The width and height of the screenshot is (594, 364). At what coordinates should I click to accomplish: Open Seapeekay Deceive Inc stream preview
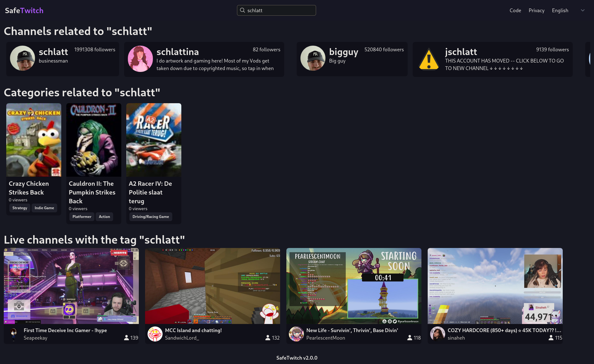pos(71,286)
